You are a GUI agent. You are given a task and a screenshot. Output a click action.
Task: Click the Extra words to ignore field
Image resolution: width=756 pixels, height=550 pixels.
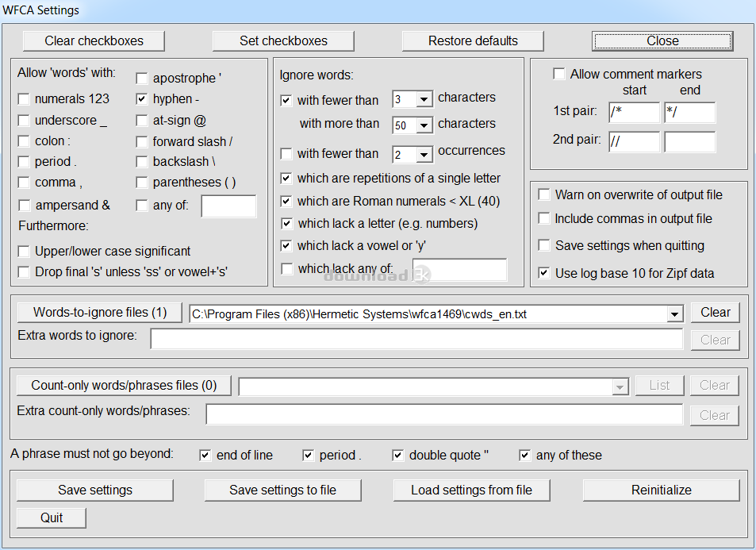[x=416, y=340]
